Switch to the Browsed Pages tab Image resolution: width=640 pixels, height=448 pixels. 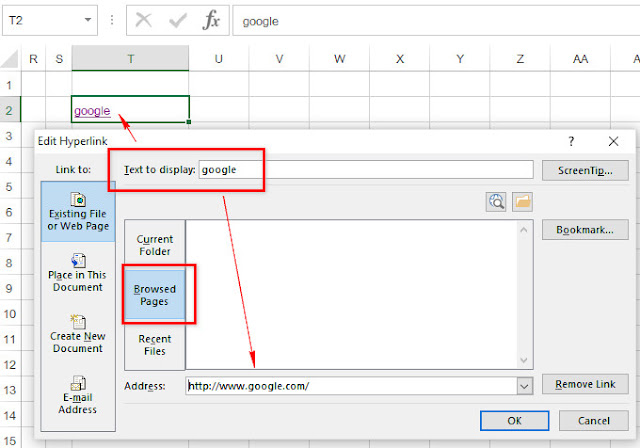point(155,295)
